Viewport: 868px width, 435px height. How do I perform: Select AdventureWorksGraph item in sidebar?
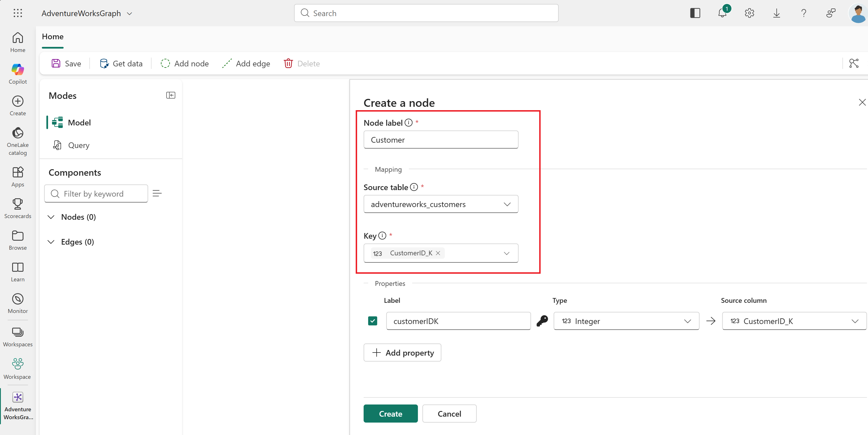[x=18, y=406]
